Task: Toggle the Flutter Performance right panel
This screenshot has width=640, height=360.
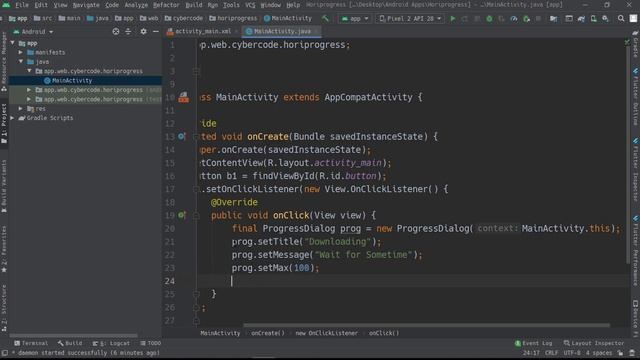Action: click(x=636, y=251)
